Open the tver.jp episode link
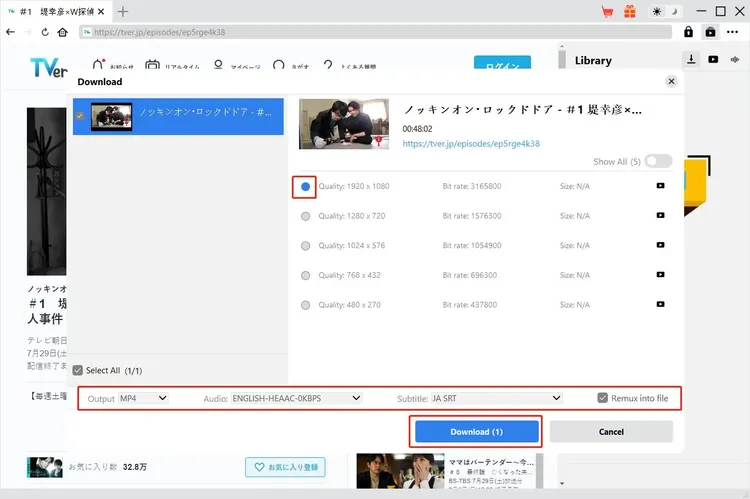The image size is (750, 499). coord(471,144)
